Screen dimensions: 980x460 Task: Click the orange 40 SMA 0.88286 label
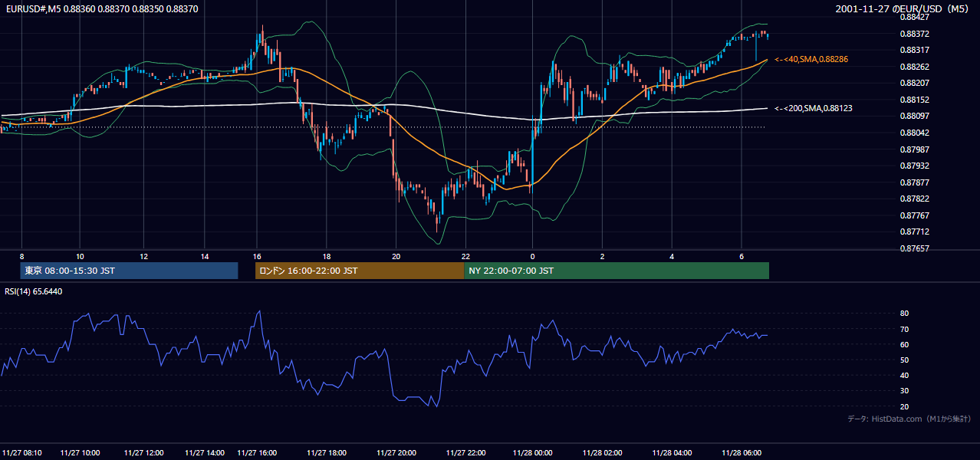(x=811, y=59)
